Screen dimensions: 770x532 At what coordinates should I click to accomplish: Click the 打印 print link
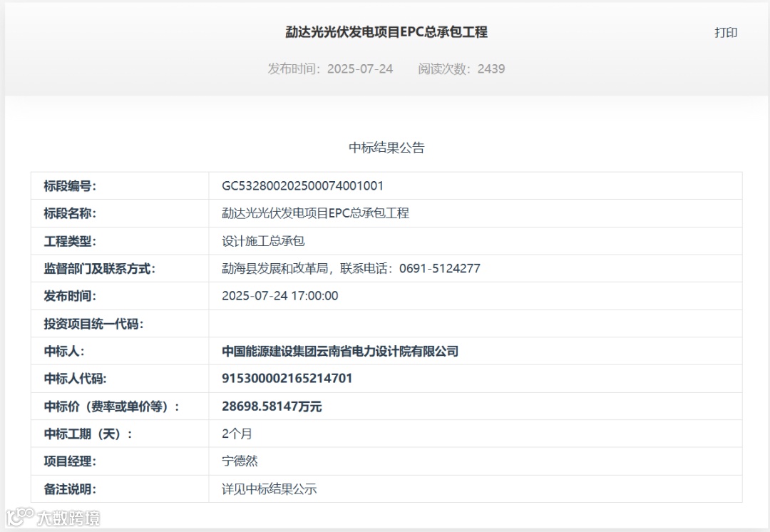point(726,32)
